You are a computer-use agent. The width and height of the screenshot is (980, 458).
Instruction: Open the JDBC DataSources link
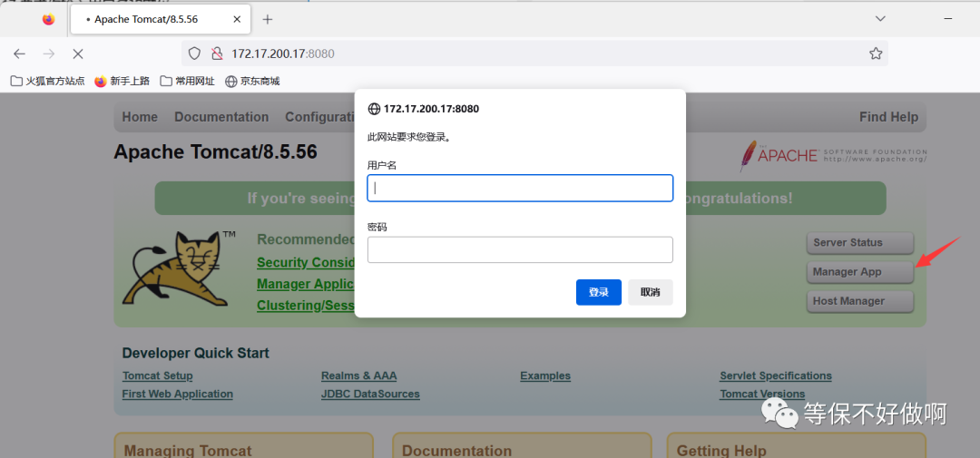pyautogui.click(x=370, y=394)
